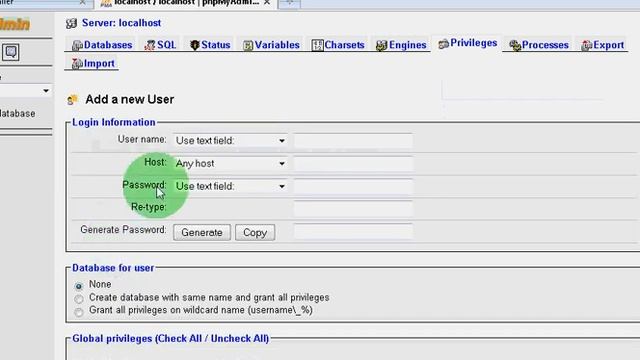The image size is (640, 360).
Task: Click the Generate password button
Action: 202,233
